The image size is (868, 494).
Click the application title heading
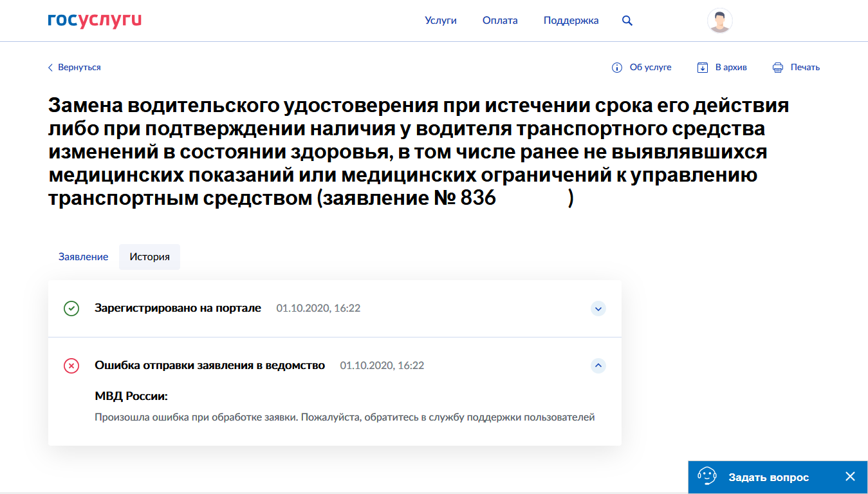(x=418, y=152)
